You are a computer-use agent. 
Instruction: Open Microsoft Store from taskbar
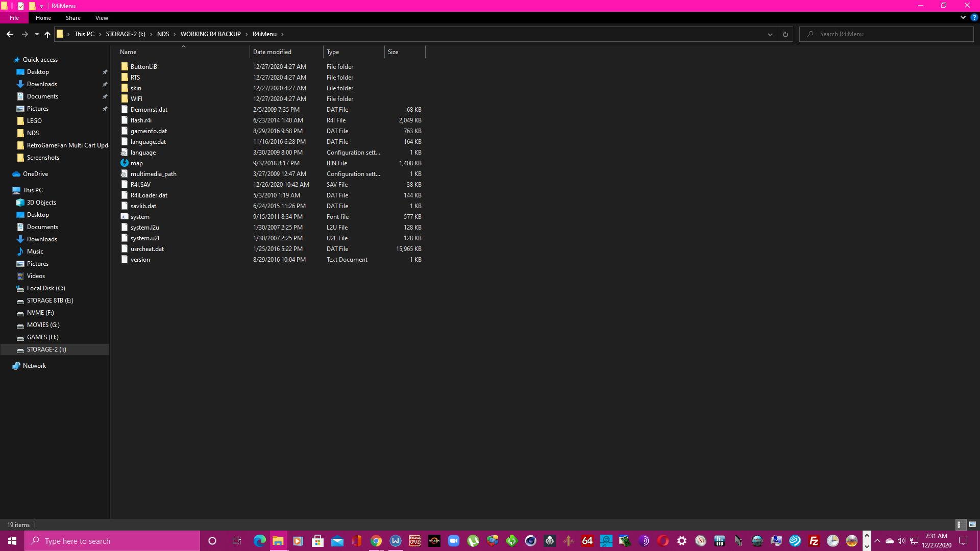[x=317, y=541]
